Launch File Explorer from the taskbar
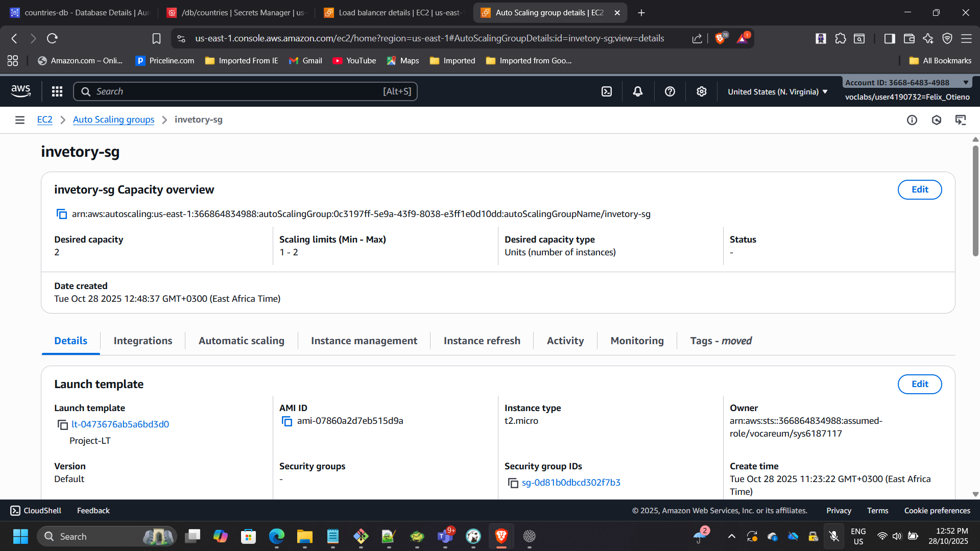Screen dimensions: 980x551 (304, 536)
